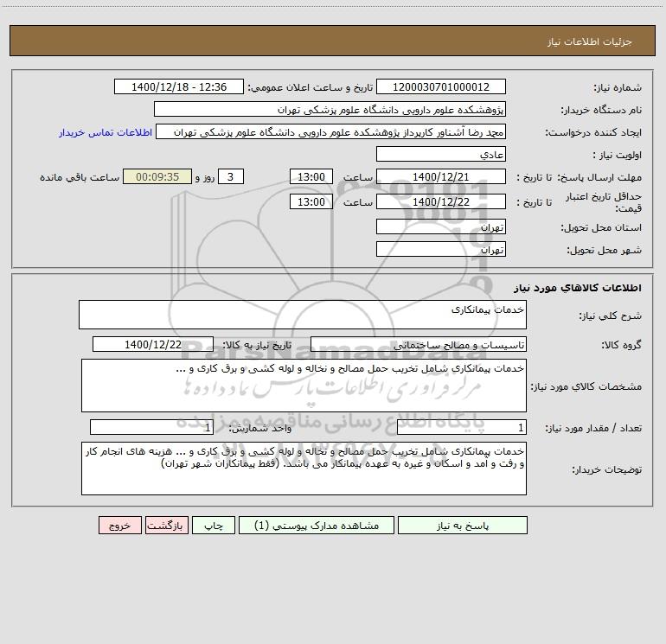Click the label 'شهر محل تحویل:'
This screenshot has height=644, width=666.
(604, 250)
